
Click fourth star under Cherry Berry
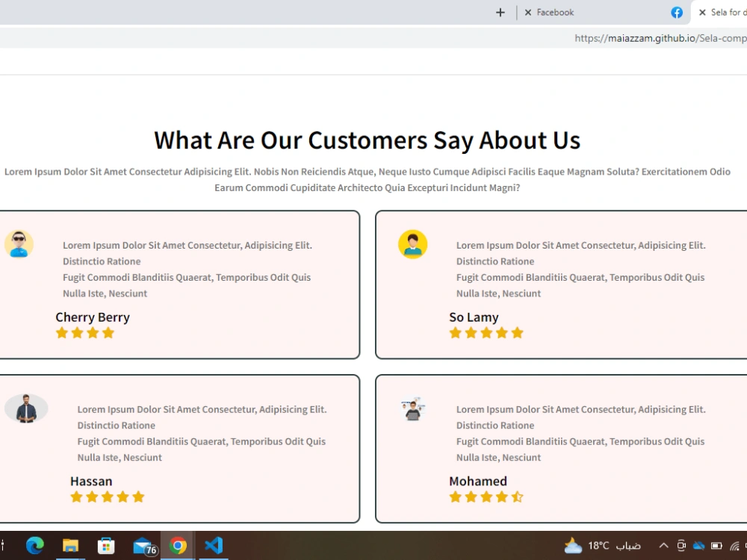coord(108,333)
